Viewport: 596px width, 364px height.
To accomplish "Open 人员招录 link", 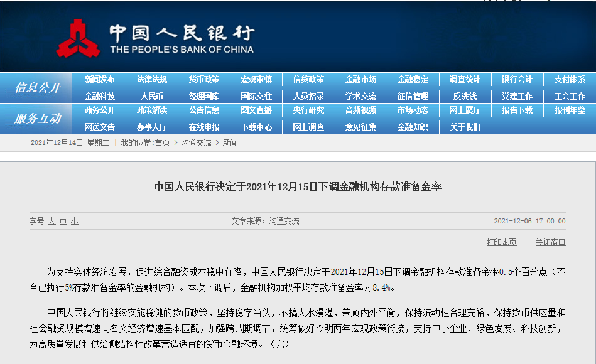I will click(x=308, y=96).
